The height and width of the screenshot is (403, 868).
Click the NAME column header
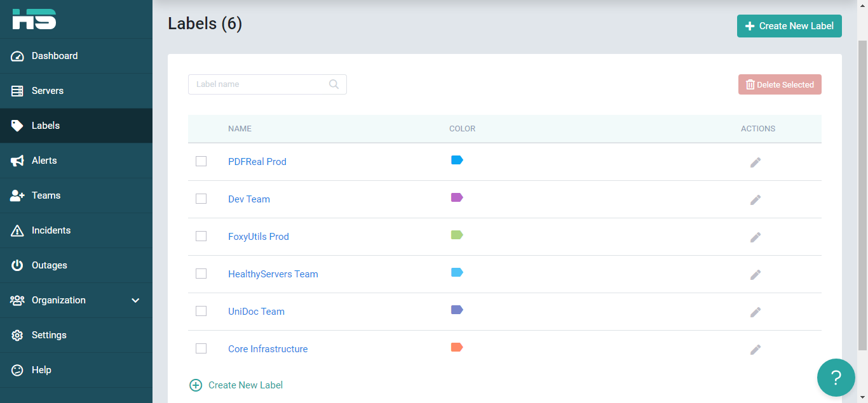coord(240,129)
